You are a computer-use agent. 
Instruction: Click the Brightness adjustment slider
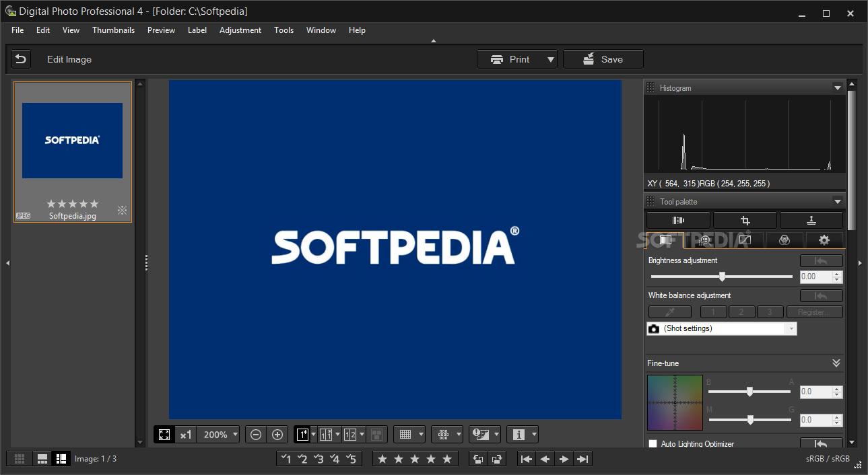pyautogui.click(x=721, y=277)
